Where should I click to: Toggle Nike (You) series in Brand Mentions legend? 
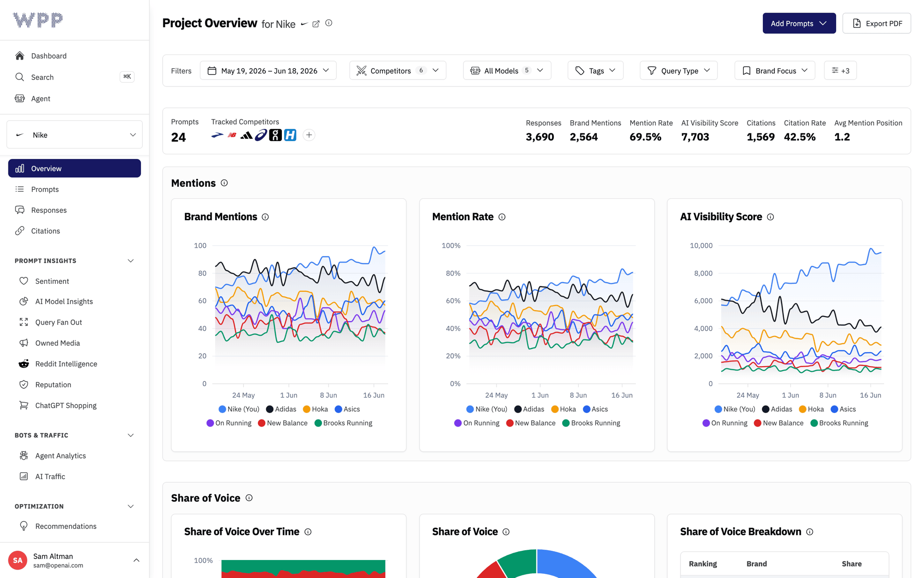pyautogui.click(x=239, y=409)
